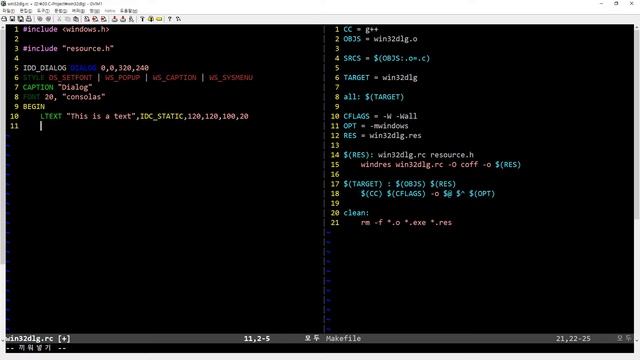Viewport: 640px width, 360px height.
Task: Click the CAPTION keyword on line 7
Action: 38,87
